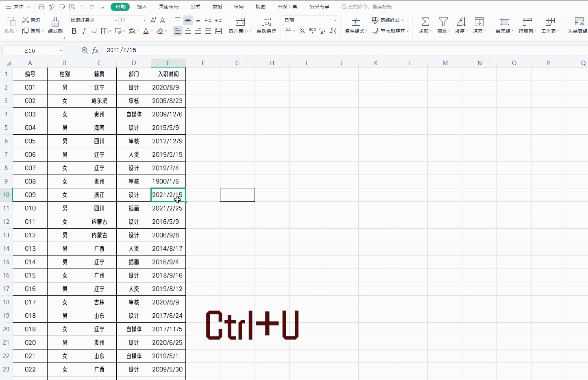Viewport: 588px width, 380px height.
Task: Click the increase decimal places icon
Action: pos(322,31)
